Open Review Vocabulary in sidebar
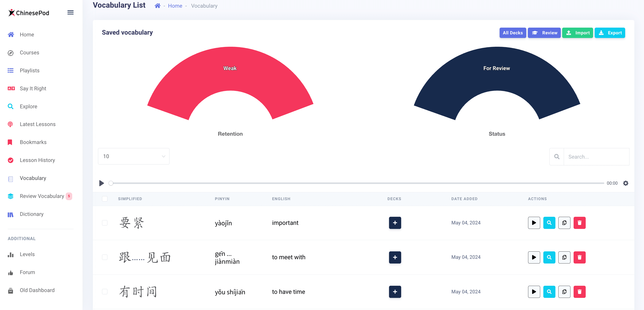 (x=42, y=196)
